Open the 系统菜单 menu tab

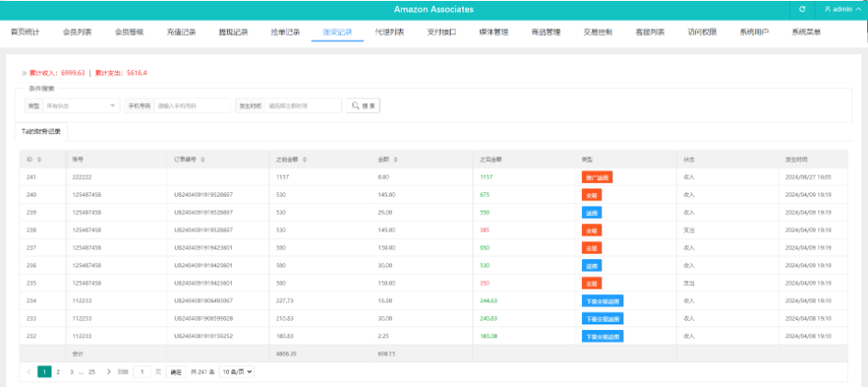[x=806, y=32]
